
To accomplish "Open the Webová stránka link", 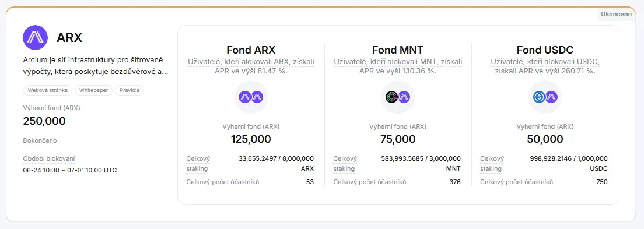I will click(x=48, y=90).
